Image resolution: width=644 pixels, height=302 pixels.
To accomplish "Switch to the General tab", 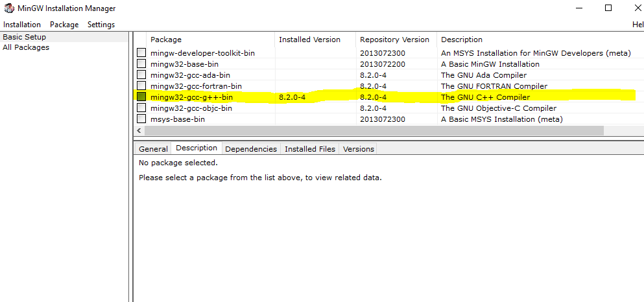I will tap(153, 149).
